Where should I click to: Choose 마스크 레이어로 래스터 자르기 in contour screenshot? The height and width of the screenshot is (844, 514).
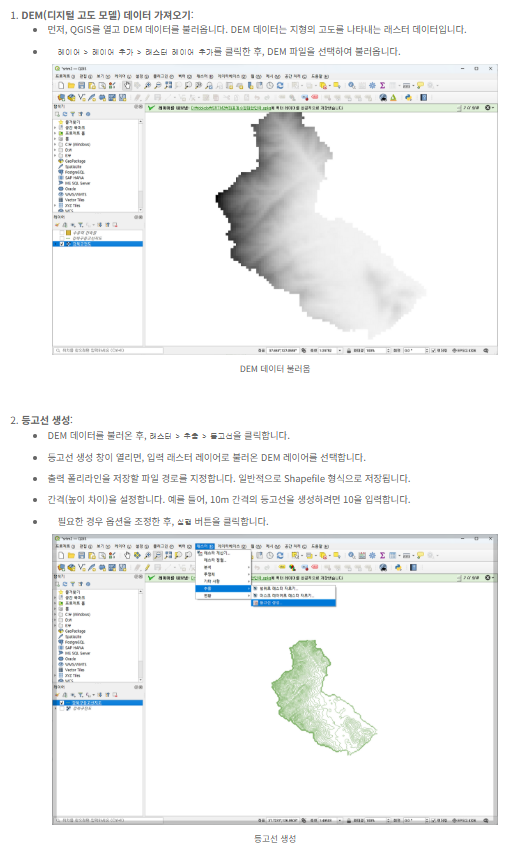tap(293, 595)
